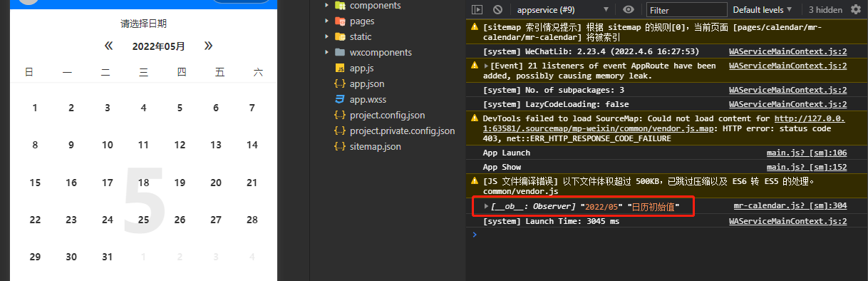868x281 pixels.
Task: Select day 31 in the calendar
Action: (x=107, y=257)
